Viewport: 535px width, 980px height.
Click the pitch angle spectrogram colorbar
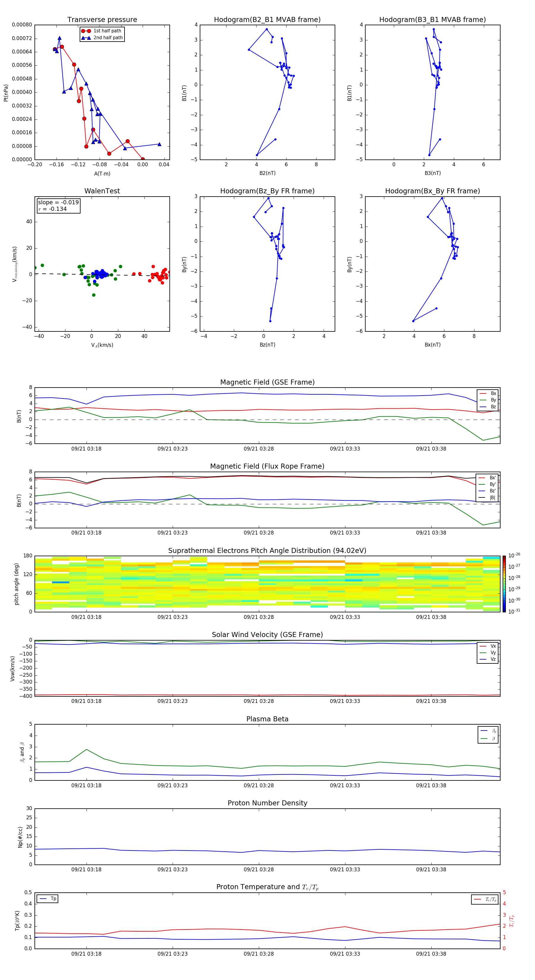coord(504,584)
